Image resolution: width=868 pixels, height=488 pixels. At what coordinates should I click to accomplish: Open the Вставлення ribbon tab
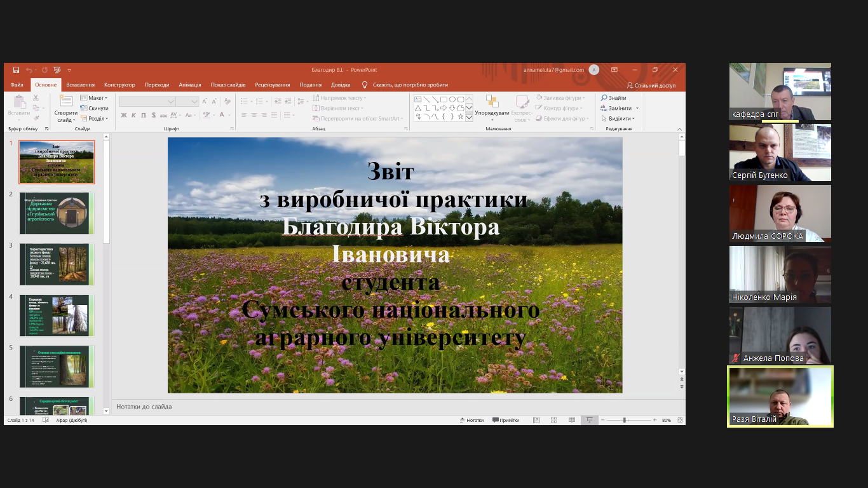[80, 85]
